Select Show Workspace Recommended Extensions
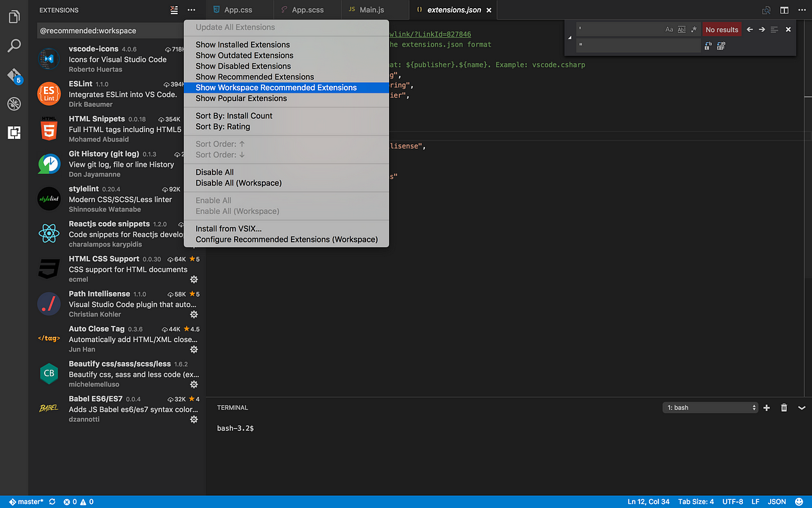Screen dimensions: 812x508 (286, 87)
